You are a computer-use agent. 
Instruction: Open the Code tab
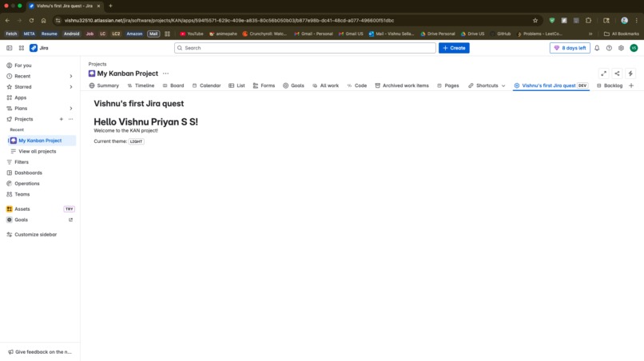[356, 85]
